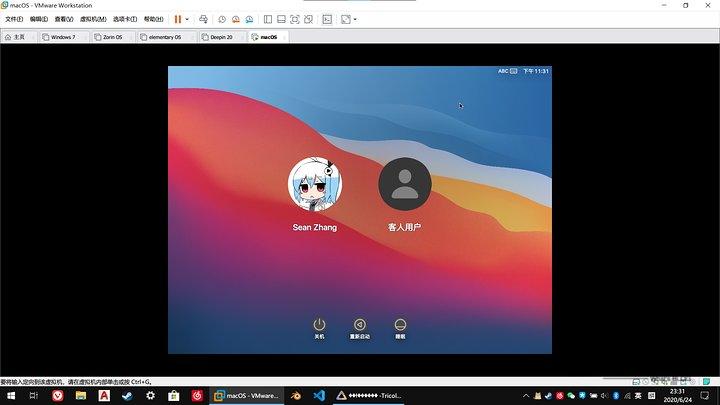Screen dimensions: 720x405
Task: Click the stretch guest display icon
Action: click(x=346, y=19)
